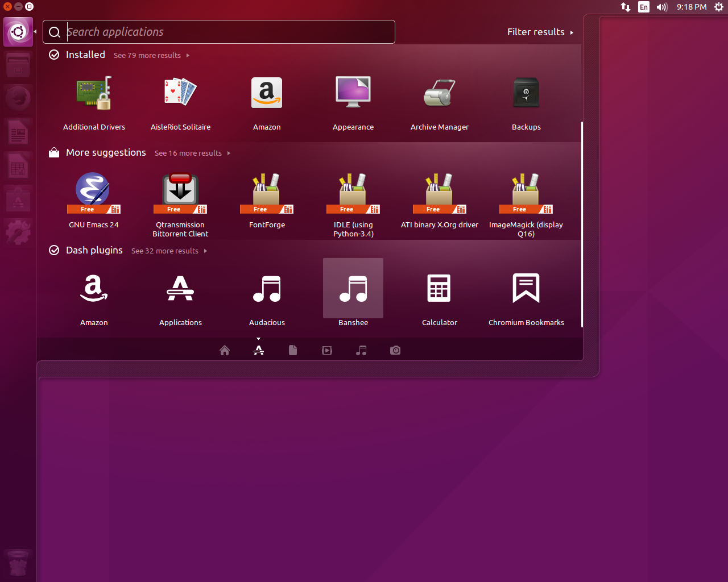Switch to the Music lens
This screenshot has height=582, width=728.
[x=361, y=350]
